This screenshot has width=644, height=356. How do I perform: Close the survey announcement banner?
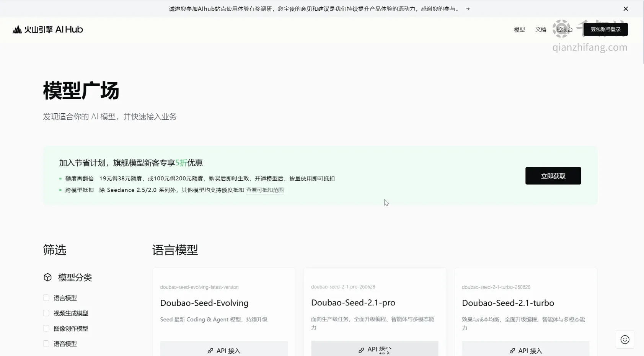pyautogui.click(x=626, y=9)
